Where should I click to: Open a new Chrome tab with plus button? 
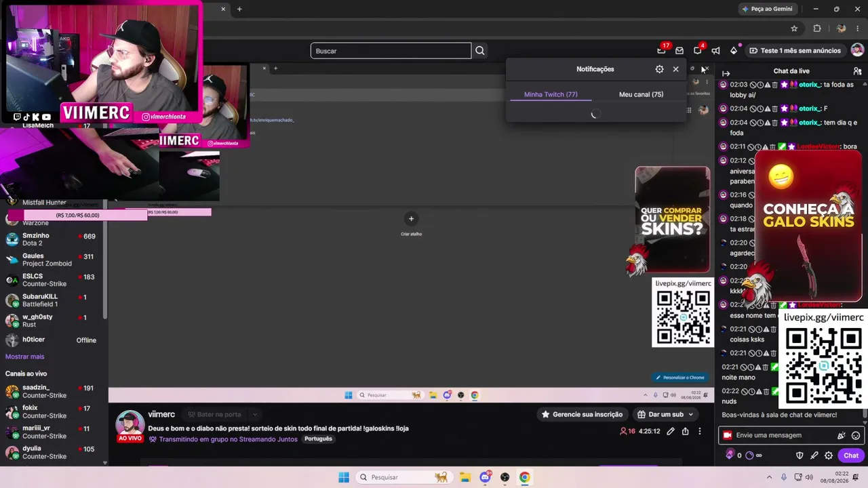point(239,9)
